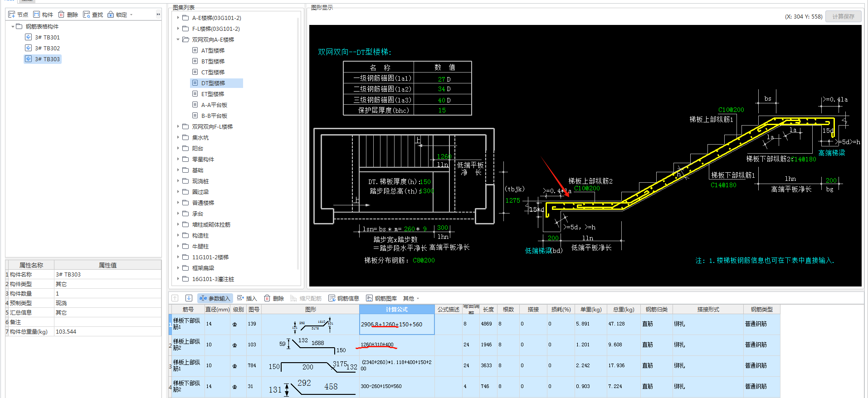Click formula cell 300-260+150+560
The image size is (868, 398).
[397, 387]
